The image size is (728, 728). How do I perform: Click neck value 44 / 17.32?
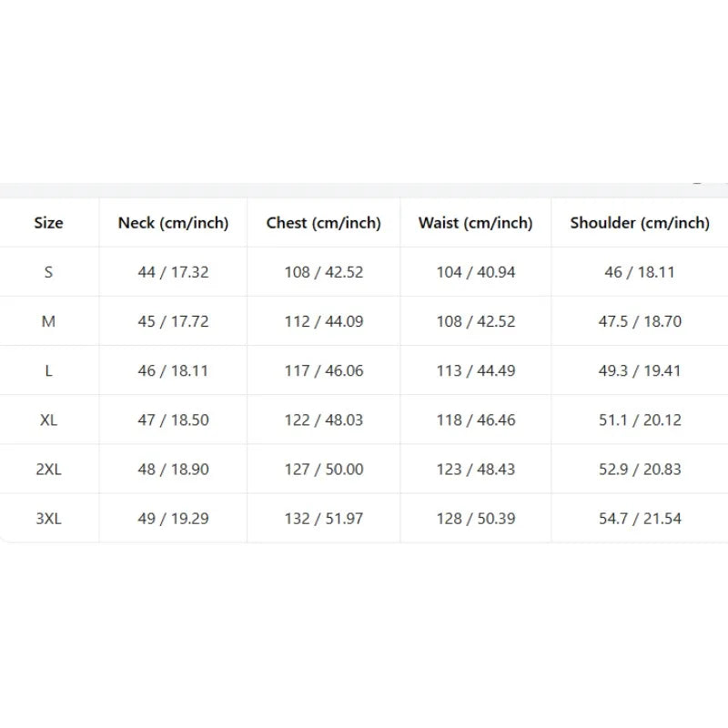[173, 272]
